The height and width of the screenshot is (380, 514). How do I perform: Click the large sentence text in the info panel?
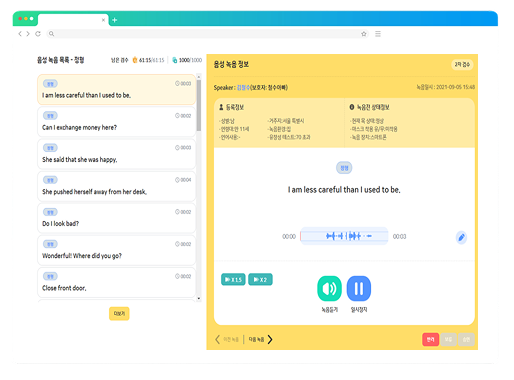coord(344,190)
